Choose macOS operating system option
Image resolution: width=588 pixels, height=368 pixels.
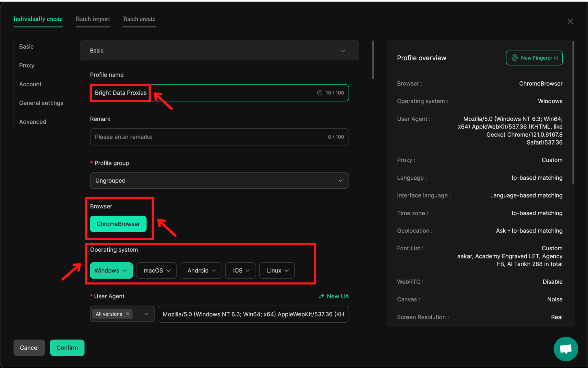[x=153, y=270]
